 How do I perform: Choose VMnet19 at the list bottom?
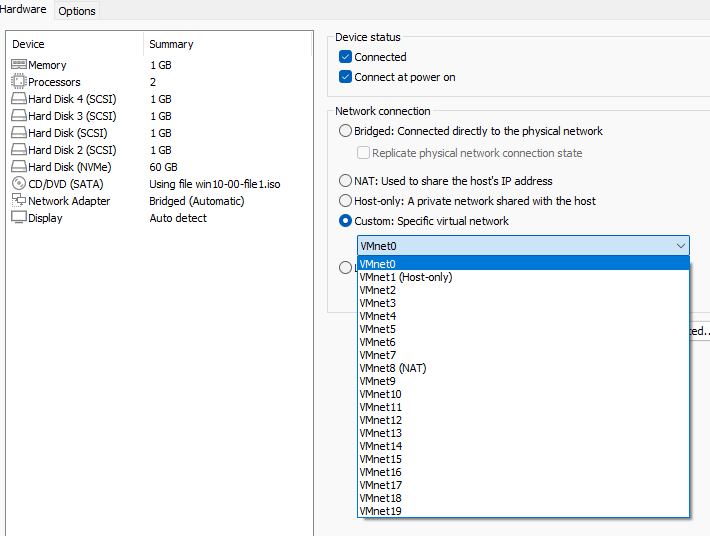[523, 511]
